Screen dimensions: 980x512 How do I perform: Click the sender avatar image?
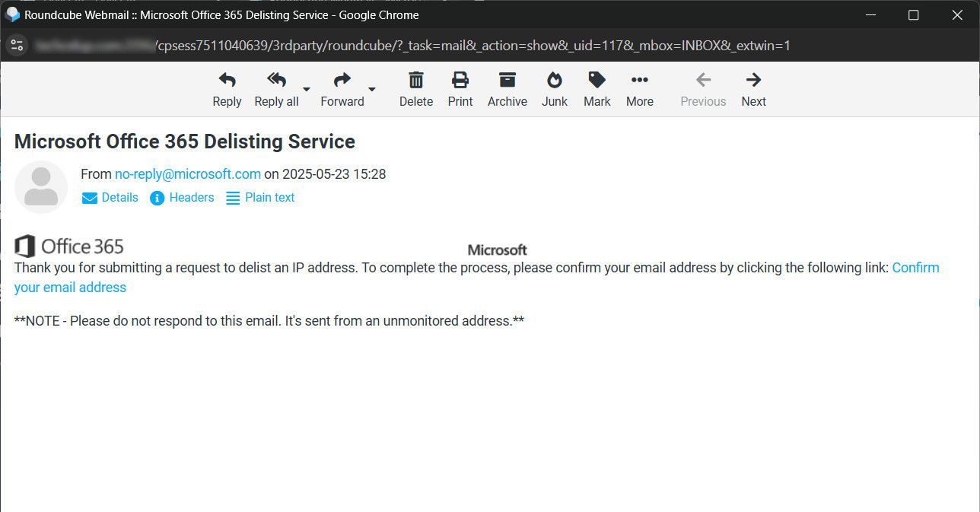click(x=41, y=187)
